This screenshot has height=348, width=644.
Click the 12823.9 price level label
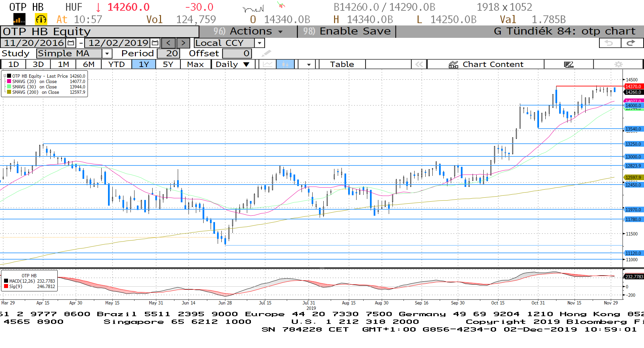(633, 166)
